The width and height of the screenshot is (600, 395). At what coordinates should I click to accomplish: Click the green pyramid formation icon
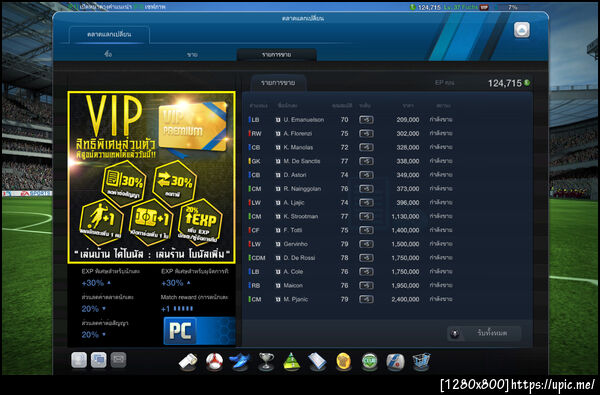292,361
